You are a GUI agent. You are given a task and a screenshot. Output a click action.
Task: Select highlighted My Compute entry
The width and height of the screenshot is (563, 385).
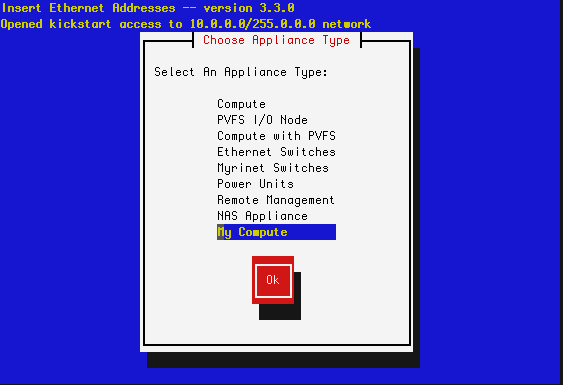click(x=276, y=232)
